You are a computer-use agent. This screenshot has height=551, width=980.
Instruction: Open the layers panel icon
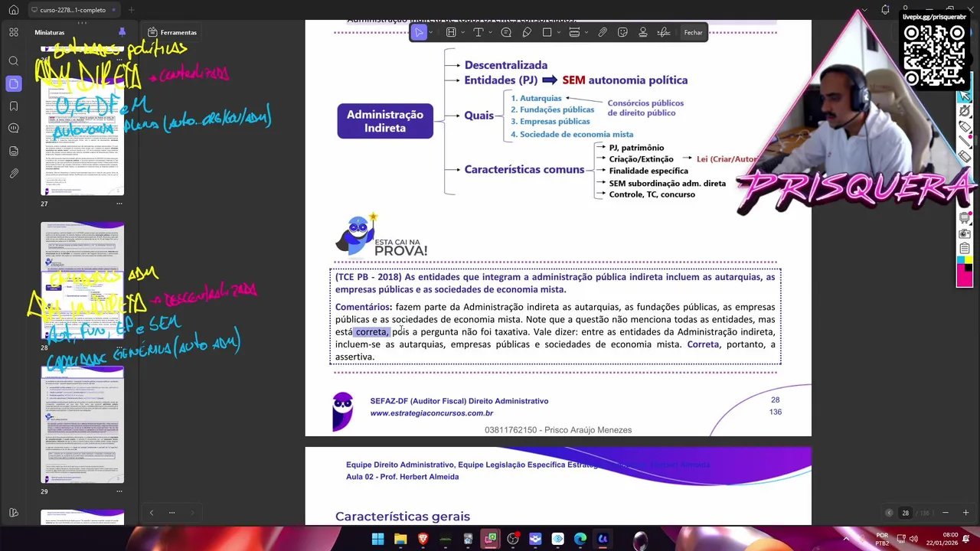point(14,151)
